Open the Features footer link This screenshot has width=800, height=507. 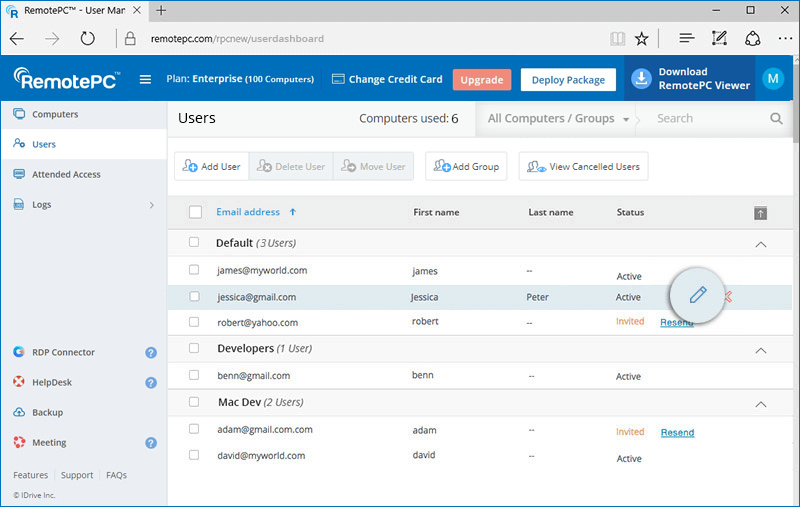(31, 475)
